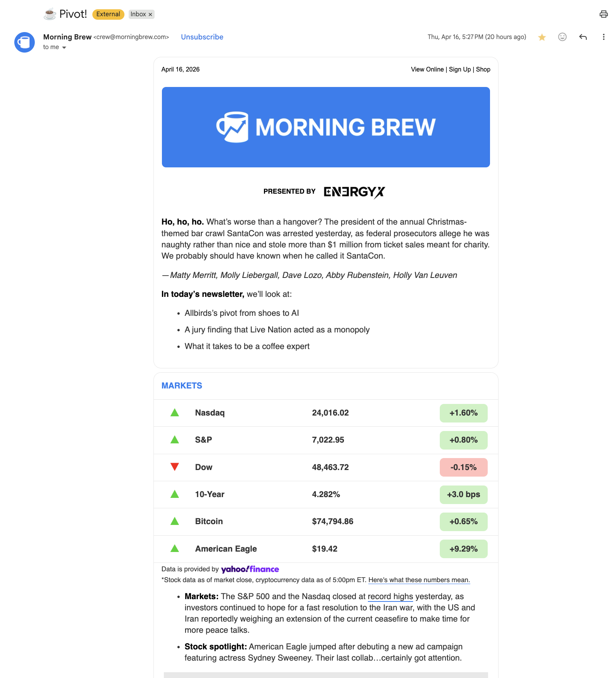This screenshot has width=616, height=678.
Task: Click the +3.0 bps change badge
Action: click(x=463, y=495)
